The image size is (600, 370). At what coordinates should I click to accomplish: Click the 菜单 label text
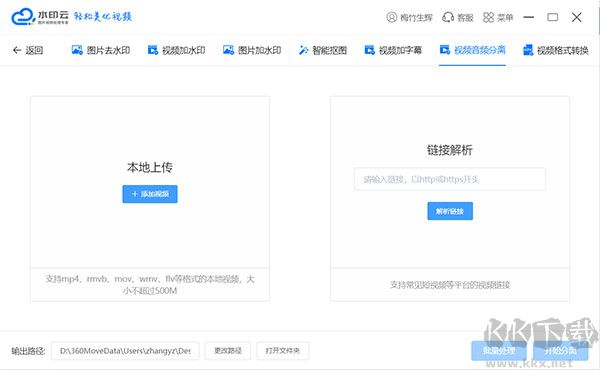(505, 18)
